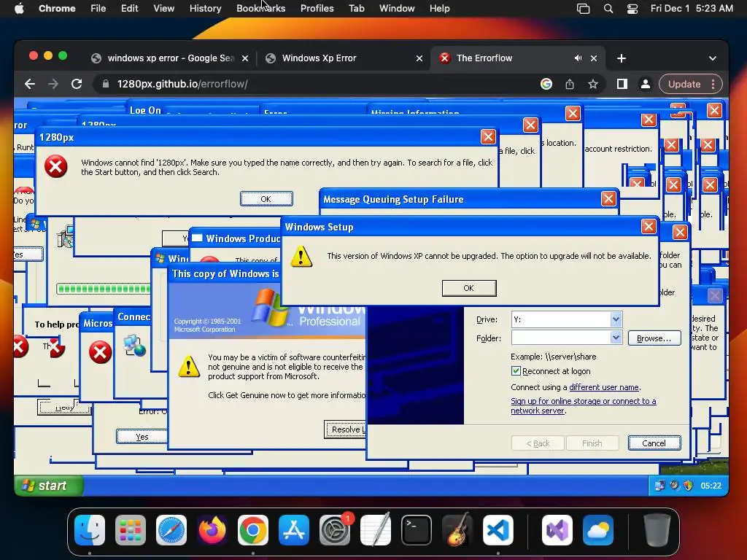Click the 'different user name' link

[x=604, y=387]
